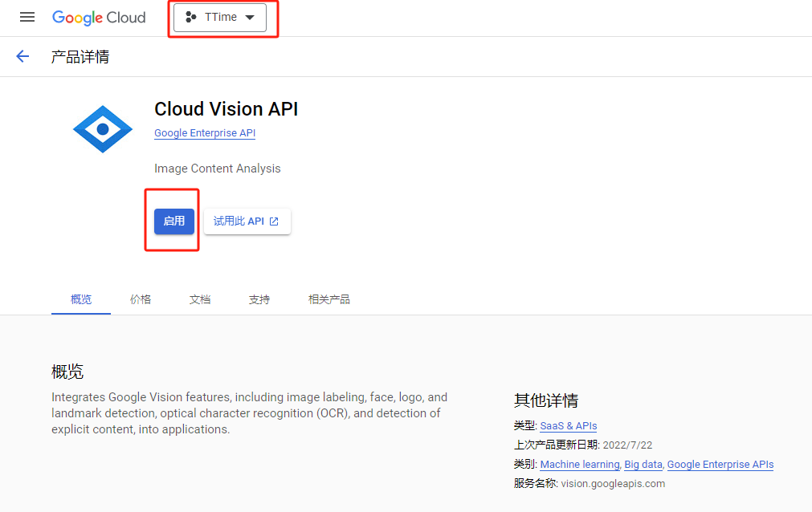Switch to the 文档 tab
Screen dimensions: 812x512
(200, 299)
